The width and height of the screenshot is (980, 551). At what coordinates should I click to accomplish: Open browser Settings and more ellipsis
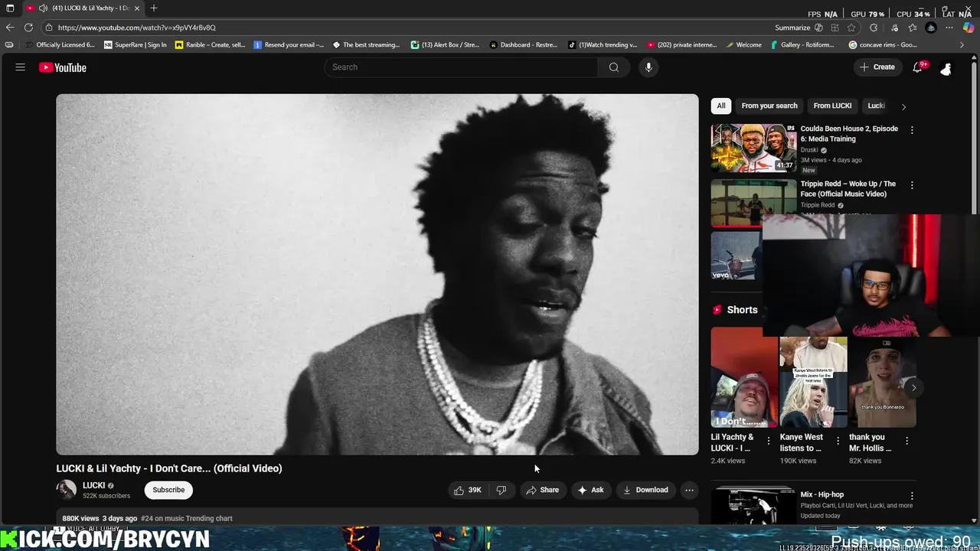(949, 28)
